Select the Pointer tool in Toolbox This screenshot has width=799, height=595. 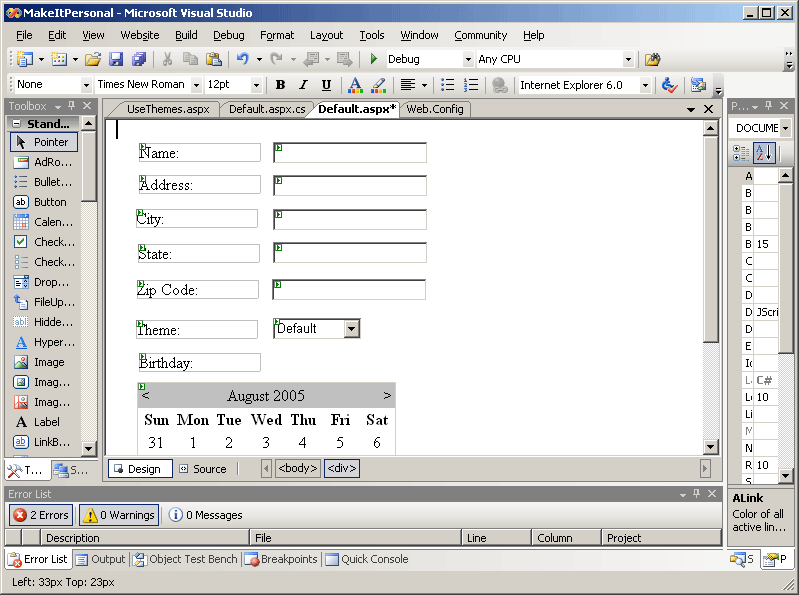tap(44, 142)
